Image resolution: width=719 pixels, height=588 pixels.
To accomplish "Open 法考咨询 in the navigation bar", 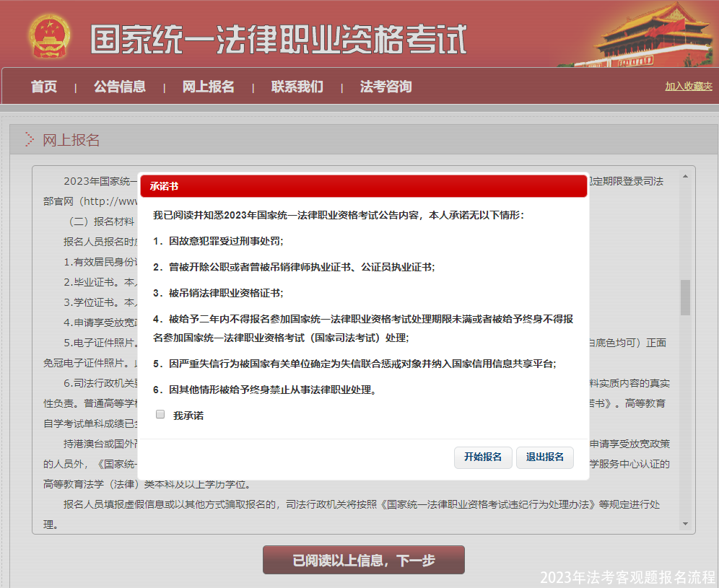I will click(386, 87).
